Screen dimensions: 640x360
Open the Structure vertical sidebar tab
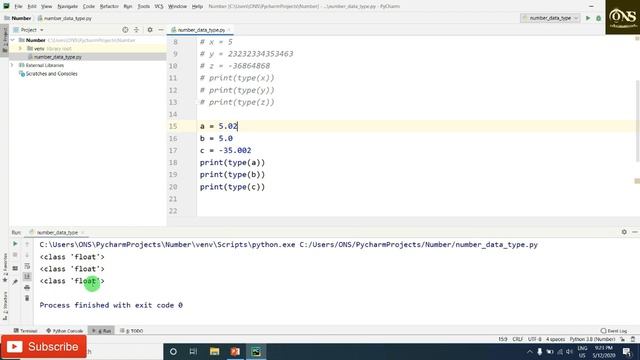point(5,306)
